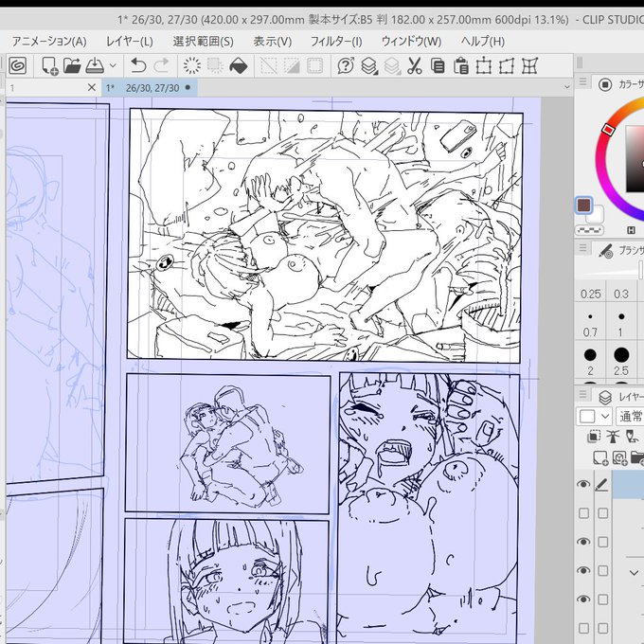The height and width of the screenshot is (644, 644).
Task: Select the brown main color swatch
Action: tap(583, 205)
